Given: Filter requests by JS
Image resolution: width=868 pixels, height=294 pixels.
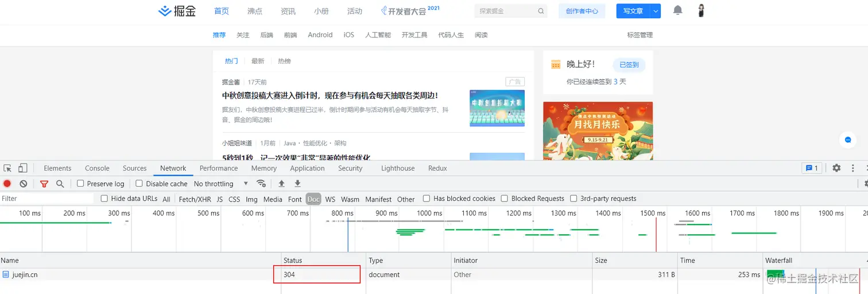Looking at the screenshot, I should coord(220,199).
